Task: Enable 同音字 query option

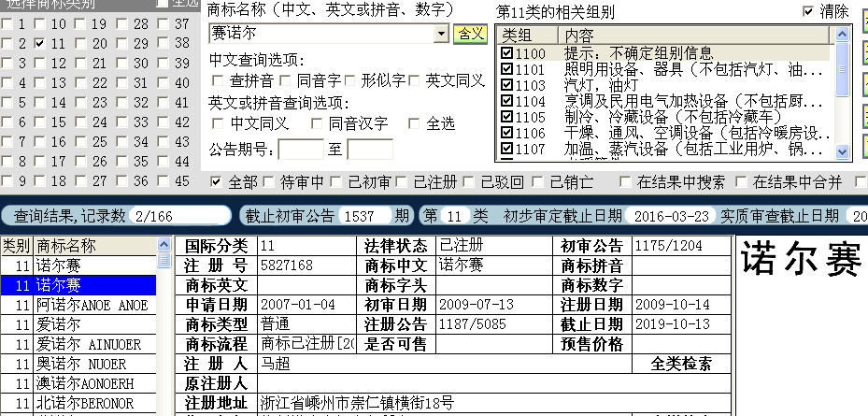Action: [x=285, y=81]
